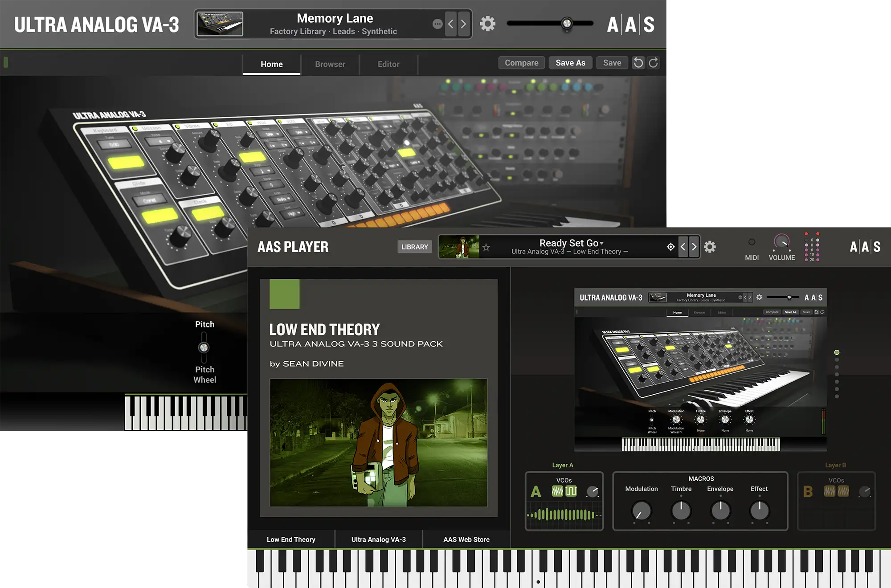
Task: Click the MACROS heading
Action: [701, 479]
